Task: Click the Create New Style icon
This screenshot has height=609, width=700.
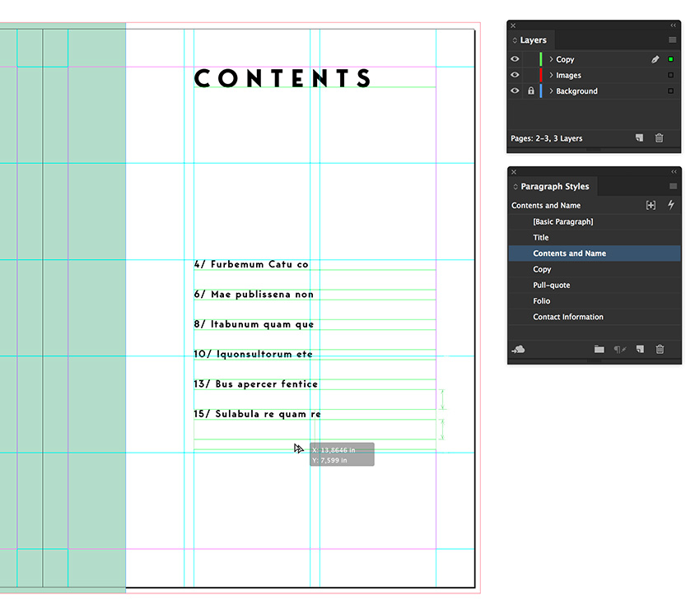Action: pos(640,347)
